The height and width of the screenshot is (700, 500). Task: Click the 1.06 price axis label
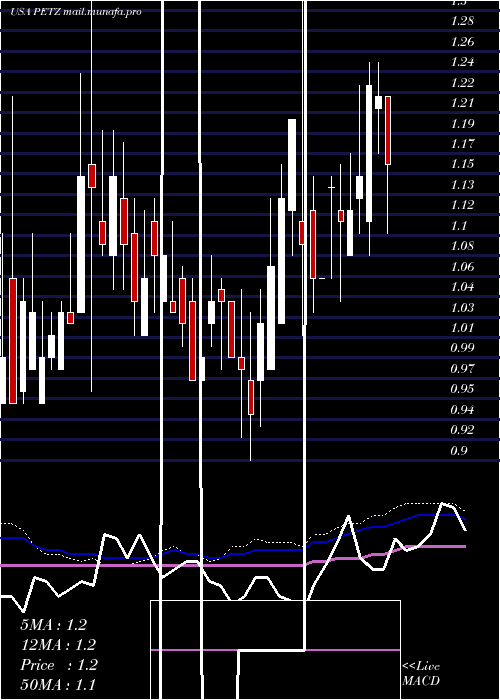pos(462,267)
